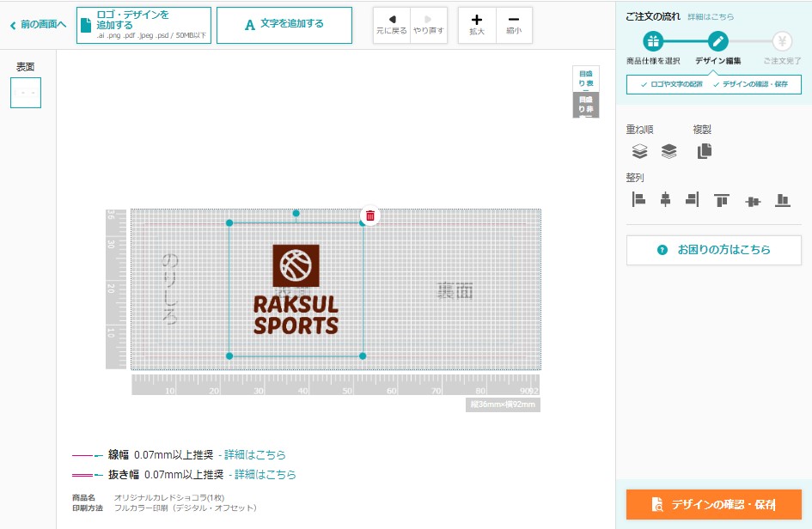Click ご注文完了 step yen icon
The width and height of the screenshot is (812, 529).
tap(782, 41)
